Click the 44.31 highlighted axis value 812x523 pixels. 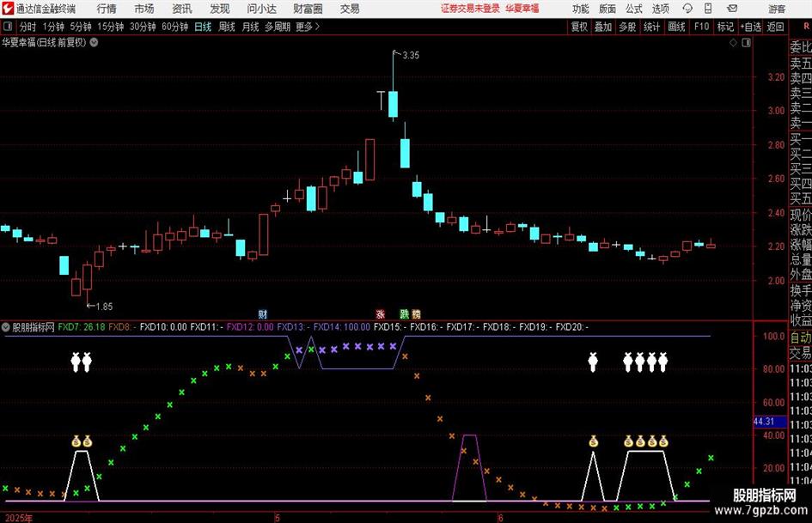(x=764, y=422)
